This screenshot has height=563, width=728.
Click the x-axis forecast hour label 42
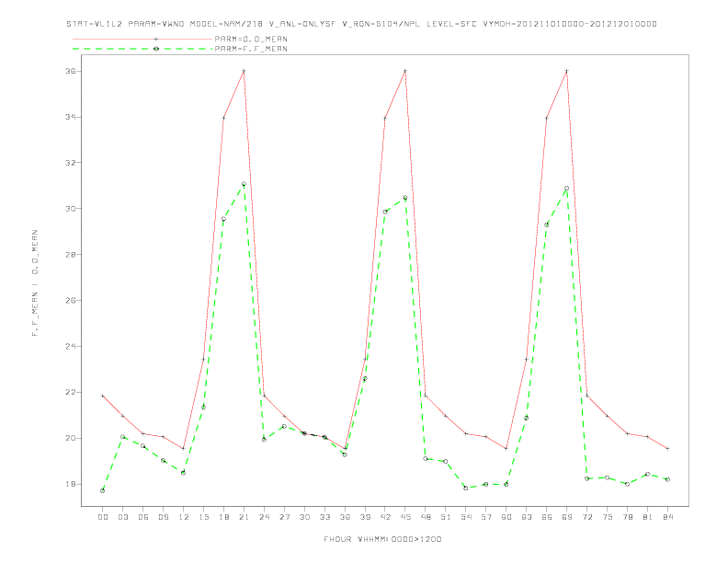coord(385,517)
